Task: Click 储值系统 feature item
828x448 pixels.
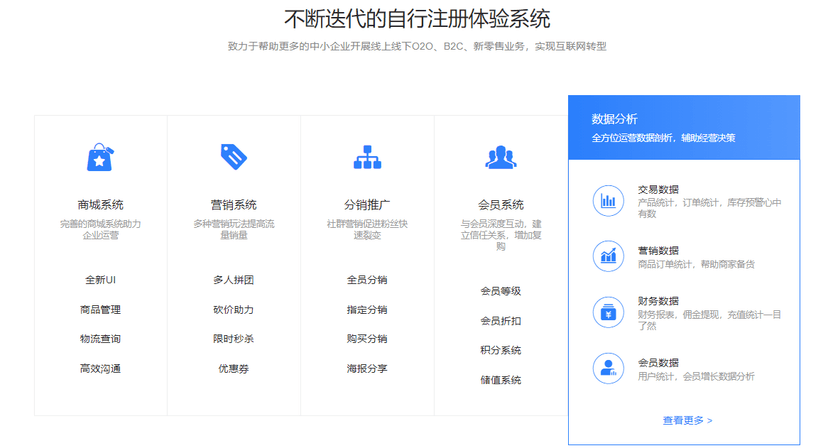Action: (x=501, y=380)
